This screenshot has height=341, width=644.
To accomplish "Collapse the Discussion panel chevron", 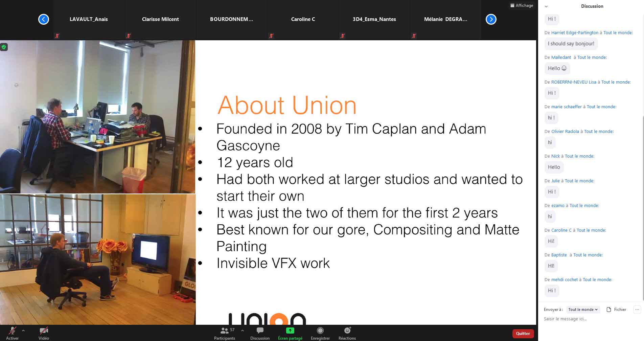I will [x=546, y=6].
